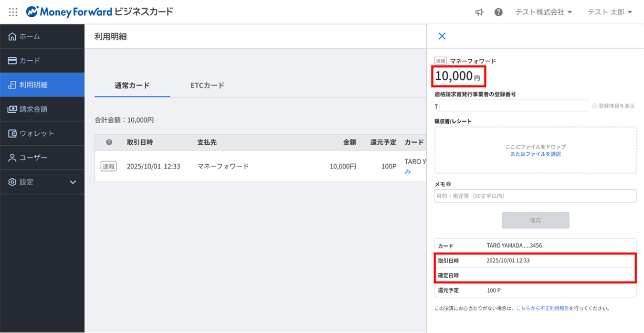Open the テスト 太郎 user dropdown
This screenshot has height=333, width=644.
pos(610,12)
